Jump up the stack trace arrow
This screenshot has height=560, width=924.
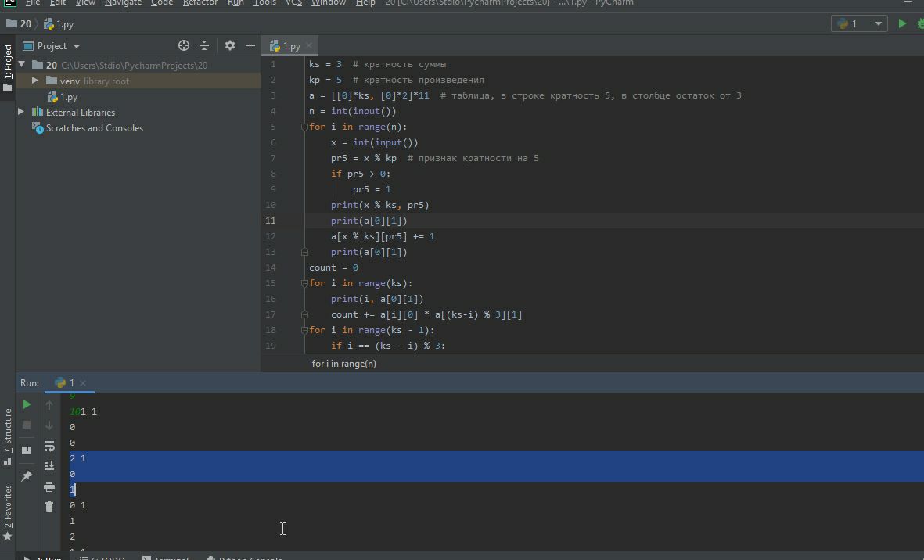pos(49,404)
